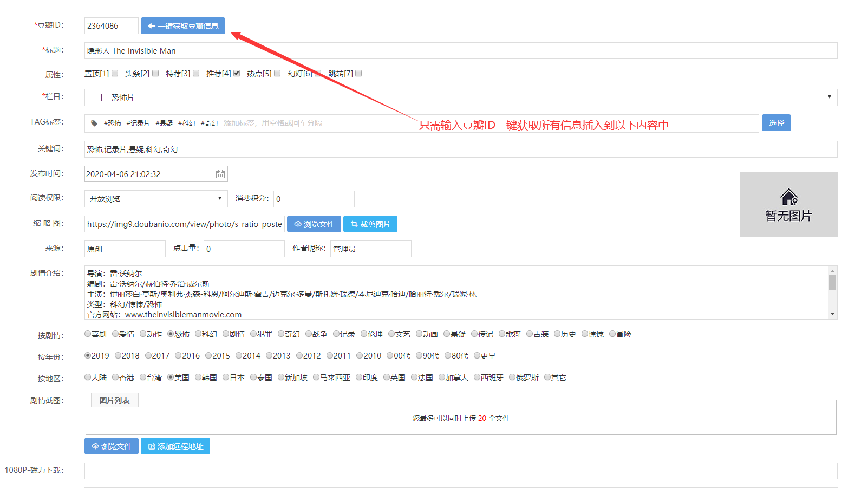Expand the 阅读权限 dropdown
The image size is (868, 488).
coord(156,199)
